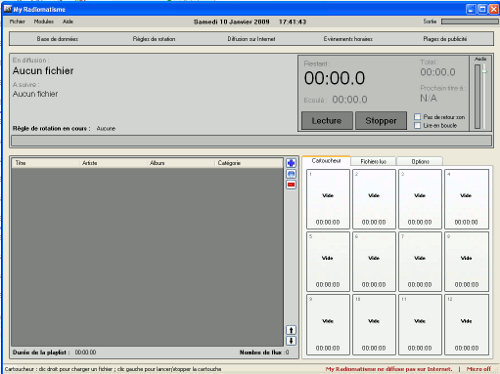The height and width of the screenshot is (374, 500).
Task: Click the Aucun fichier now-playing title
Action: [x=43, y=71]
